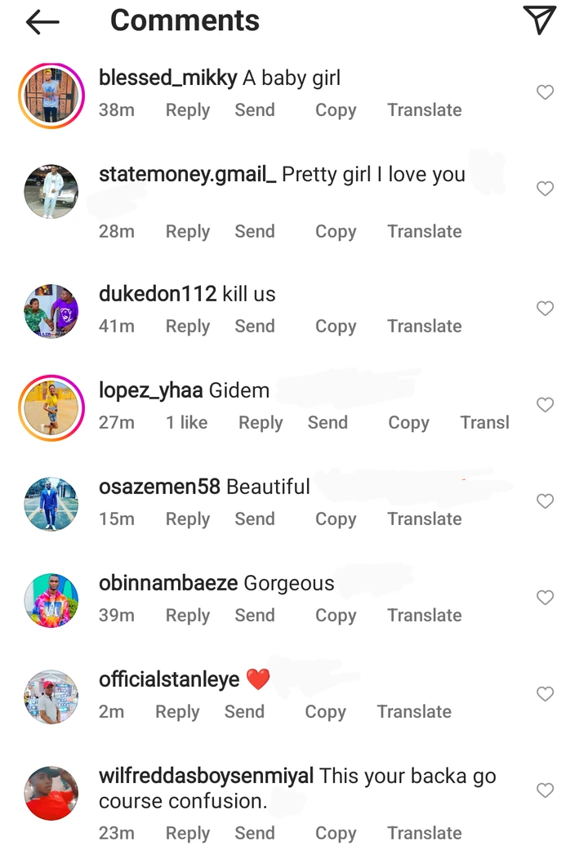
Task: Tap the heart beside obinnambaeze's comment
Action: coord(545,597)
